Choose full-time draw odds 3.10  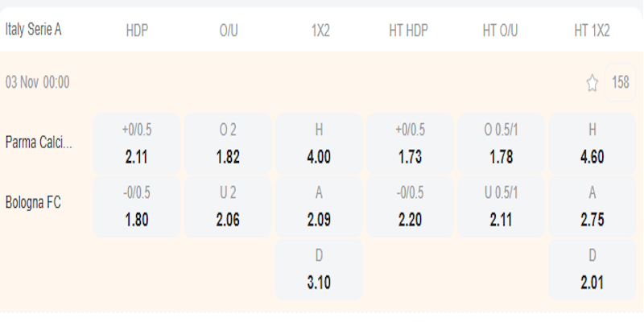tap(320, 270)
